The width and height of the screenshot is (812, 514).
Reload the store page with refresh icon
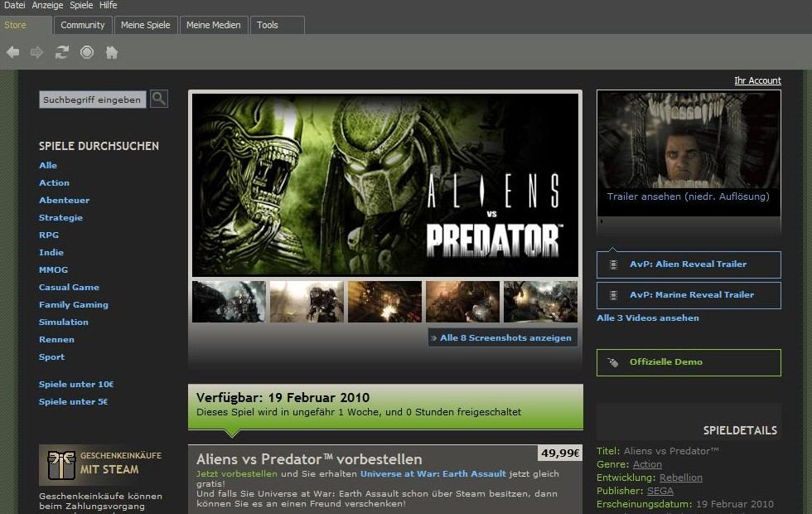pyautogui.click(x=62, y=52)
